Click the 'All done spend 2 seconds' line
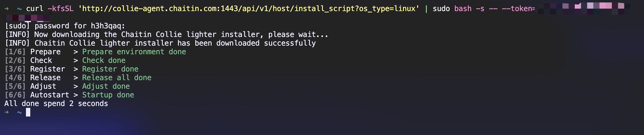Viewport: 644px width, 135px height. point(56,104)
